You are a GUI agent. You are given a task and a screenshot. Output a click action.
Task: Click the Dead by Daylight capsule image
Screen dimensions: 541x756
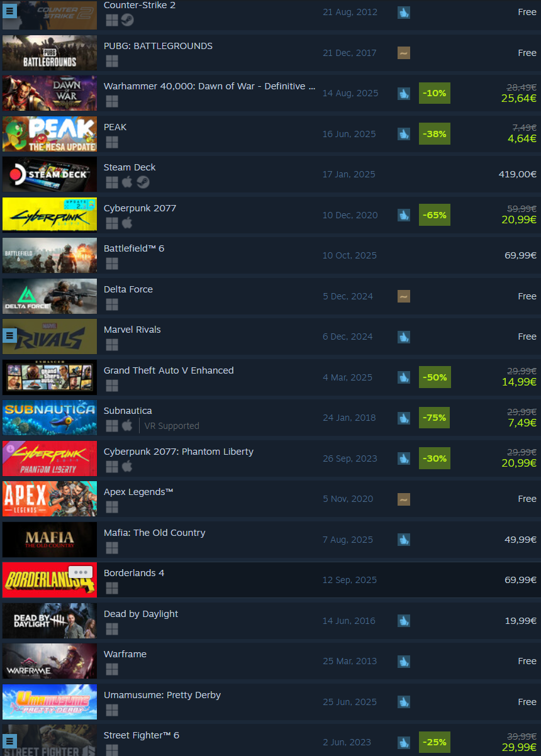(50, 620)
